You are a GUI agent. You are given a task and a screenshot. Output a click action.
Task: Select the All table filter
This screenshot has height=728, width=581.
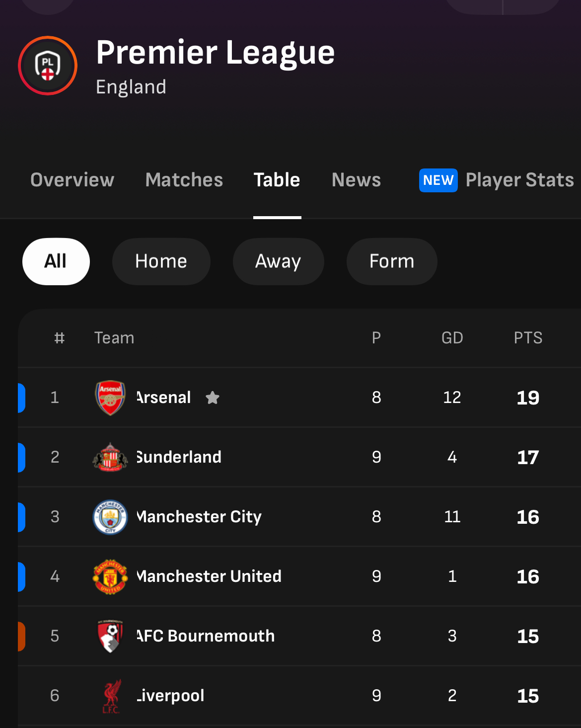click(x=56, y=261)
